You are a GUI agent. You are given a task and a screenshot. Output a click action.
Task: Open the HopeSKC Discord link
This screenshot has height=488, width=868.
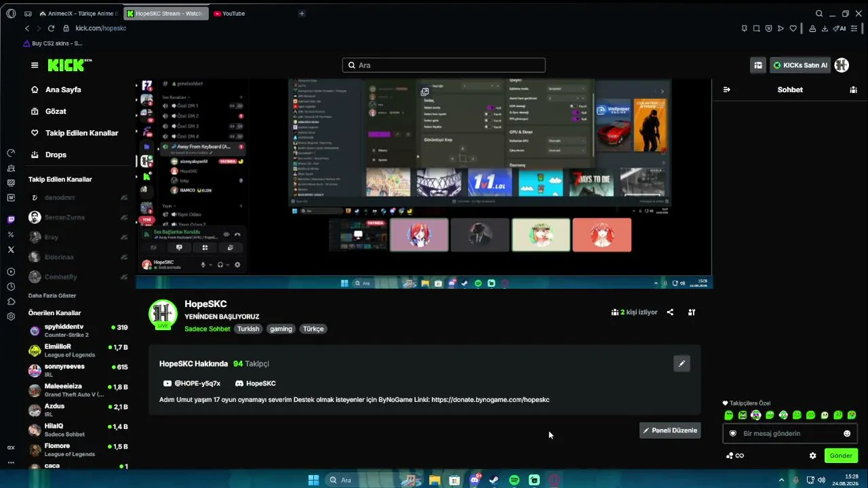[255, 384]
